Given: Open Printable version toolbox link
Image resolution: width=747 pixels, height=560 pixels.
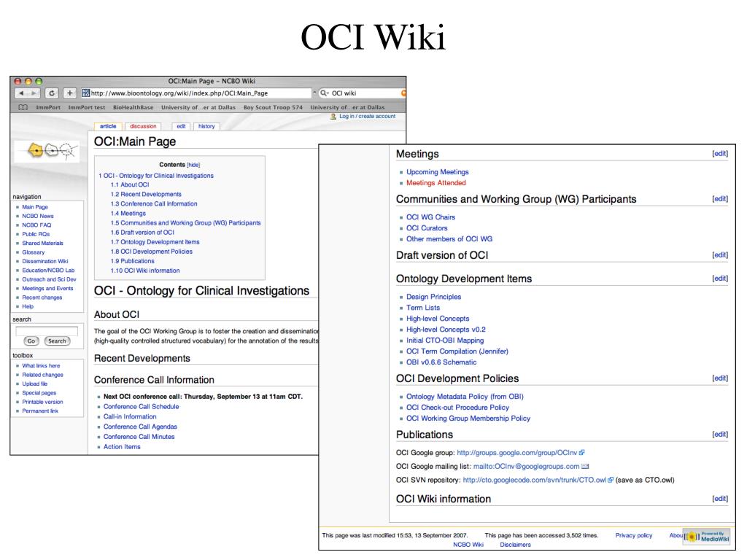Looking at the screenshot, I should pos(42,402).
